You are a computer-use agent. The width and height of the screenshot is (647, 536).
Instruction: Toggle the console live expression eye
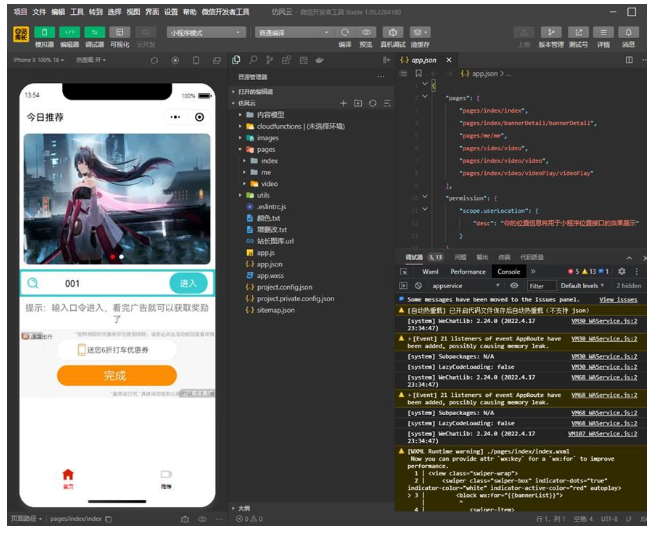click(x=514, y=286)
